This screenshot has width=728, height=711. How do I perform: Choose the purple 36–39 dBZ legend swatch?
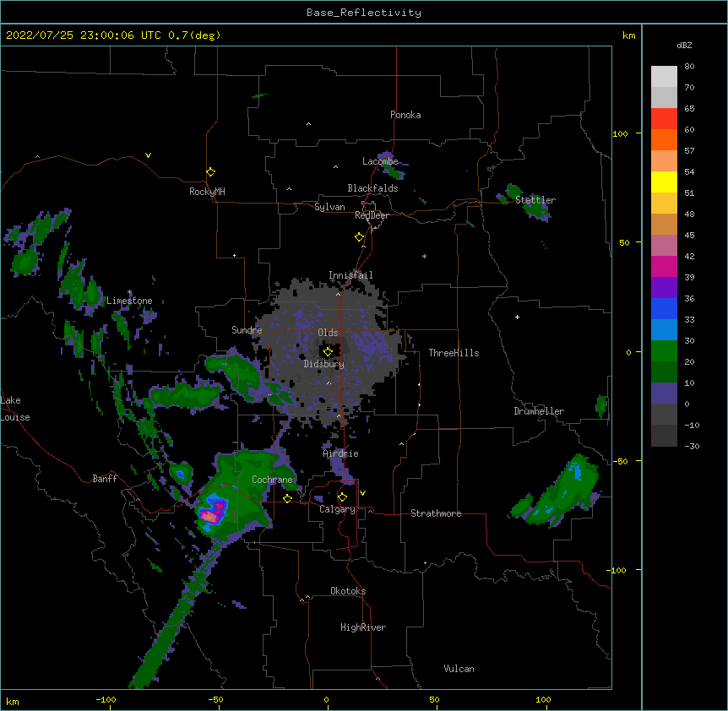pyautogui.click(x=664, y=287)
